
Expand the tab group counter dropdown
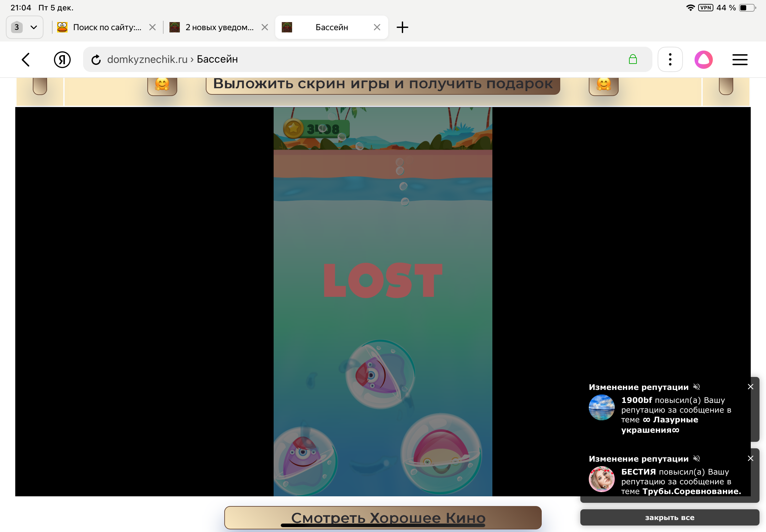[x=25, y=27]
